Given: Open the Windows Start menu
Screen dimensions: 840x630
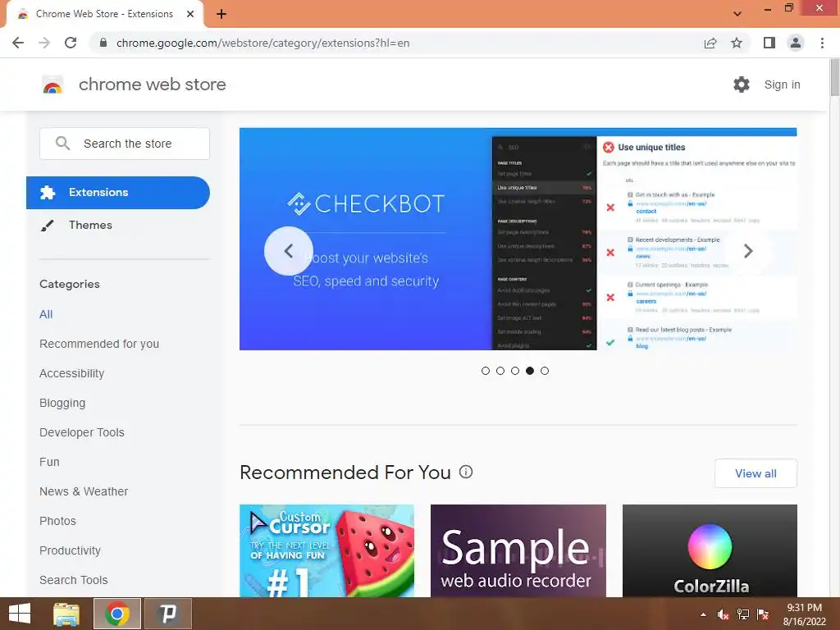Looking at the screenshot, I should [x=20, y=614].
